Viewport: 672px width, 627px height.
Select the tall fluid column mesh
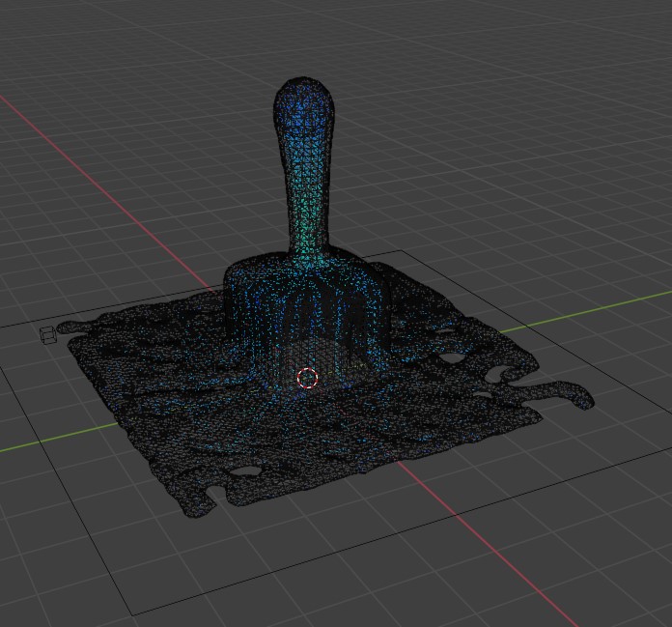point(304,172)
